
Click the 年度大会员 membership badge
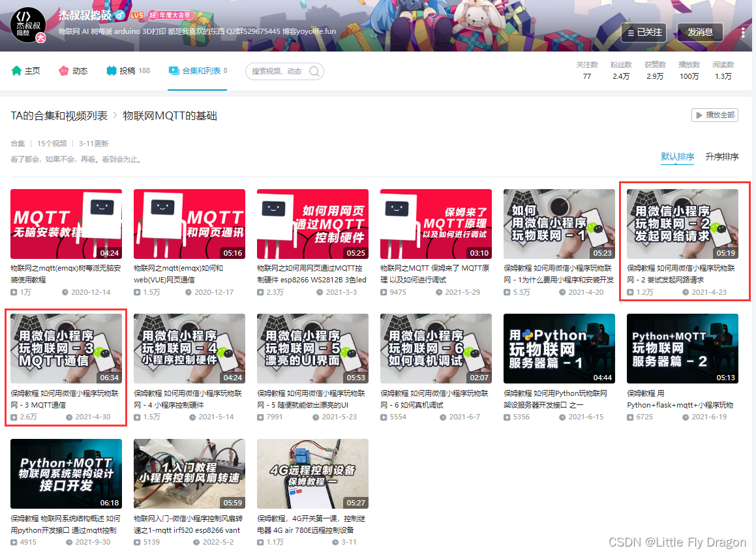tap(171, 15)
